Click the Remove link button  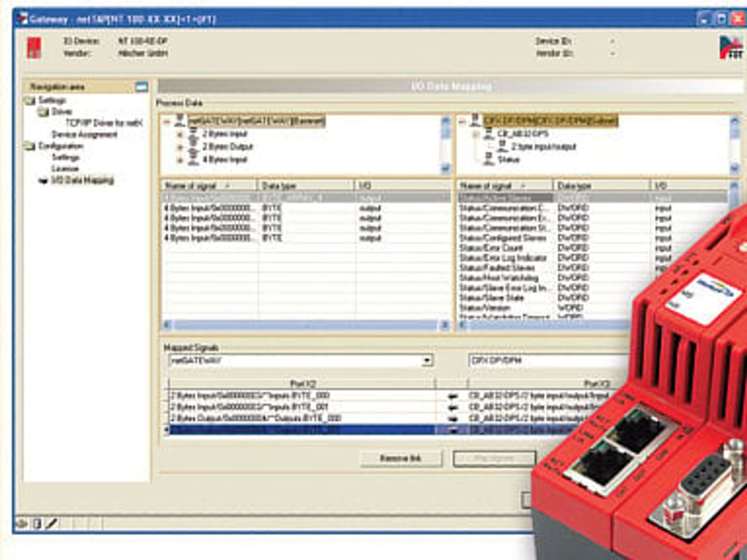pyautogui.click(x=401, y=459)
